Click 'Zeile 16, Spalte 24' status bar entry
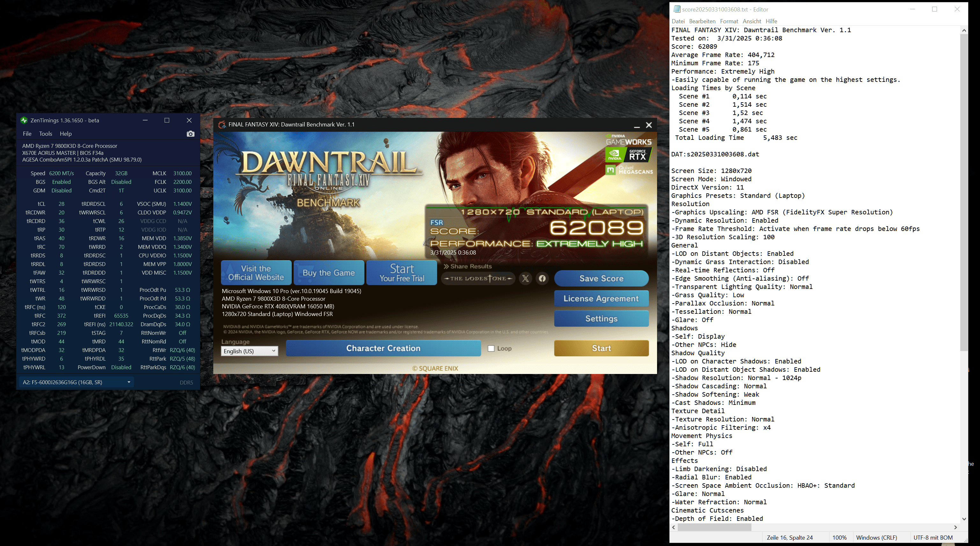This screenshot has width=980, height=546. 789,538
